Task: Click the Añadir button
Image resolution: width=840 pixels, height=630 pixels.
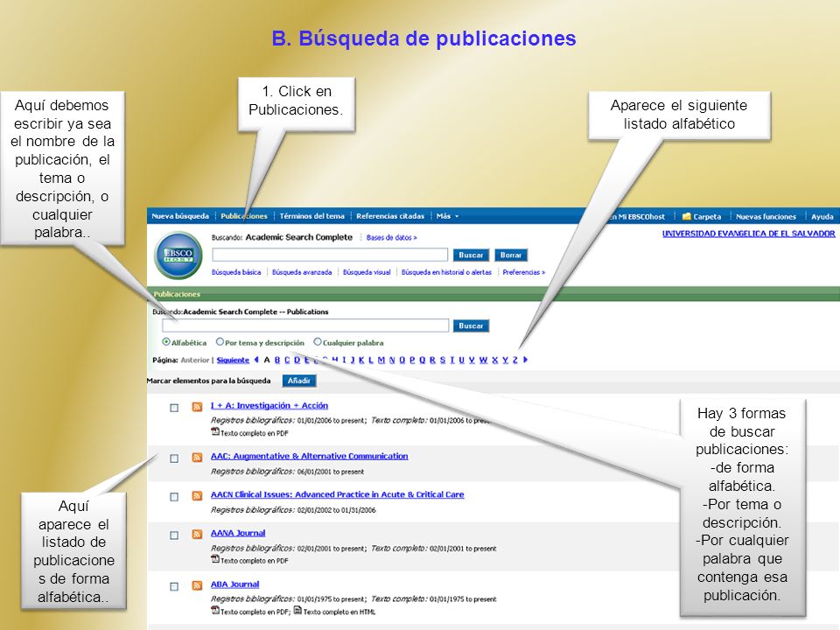Action: tap(299, 381)
